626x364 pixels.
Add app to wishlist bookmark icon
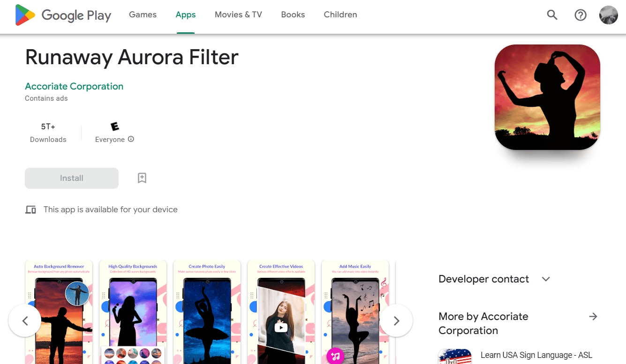[x=142, y=178]
